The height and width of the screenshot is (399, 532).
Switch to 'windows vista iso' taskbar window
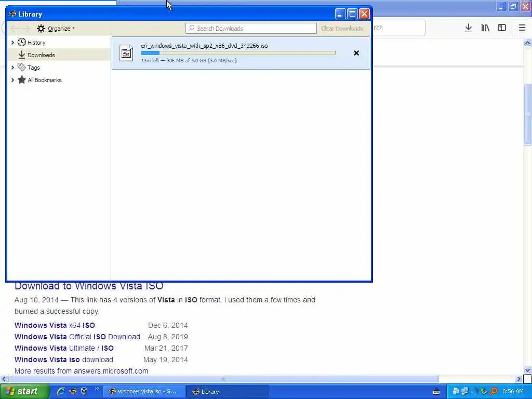coord(144,392)
